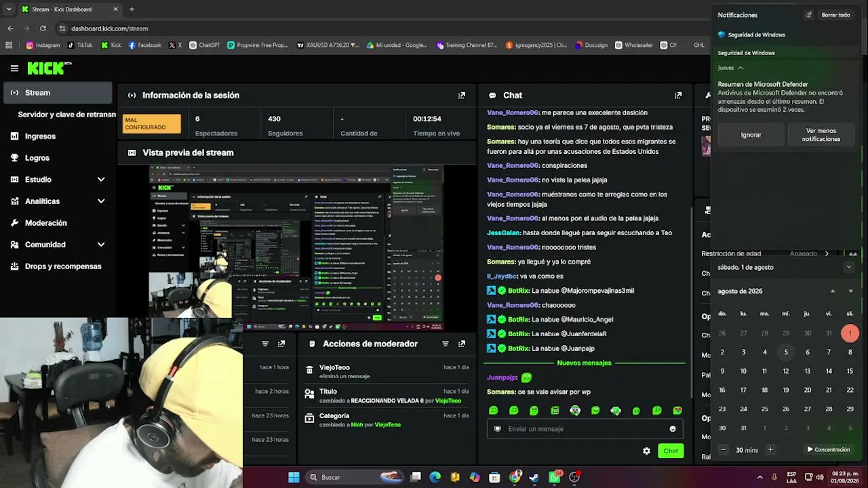Go back to the previous page
Viewport: 868px width, 488px height.
(10, 28)
